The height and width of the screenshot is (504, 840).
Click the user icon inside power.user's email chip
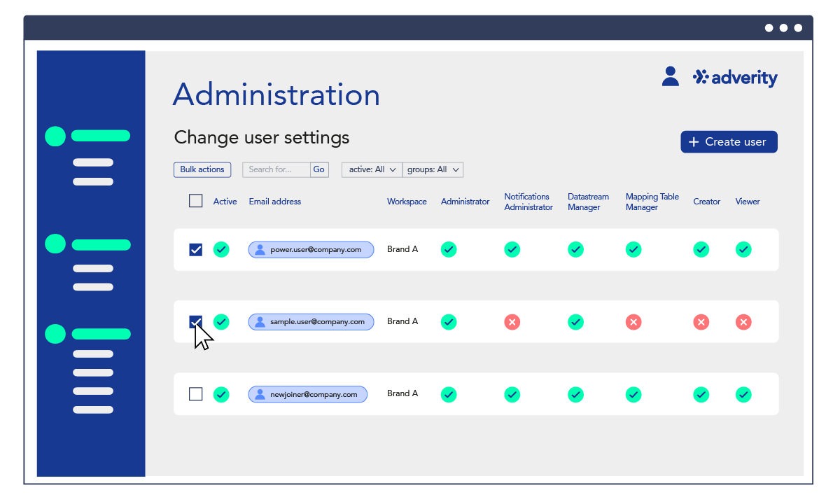point(259,249)
